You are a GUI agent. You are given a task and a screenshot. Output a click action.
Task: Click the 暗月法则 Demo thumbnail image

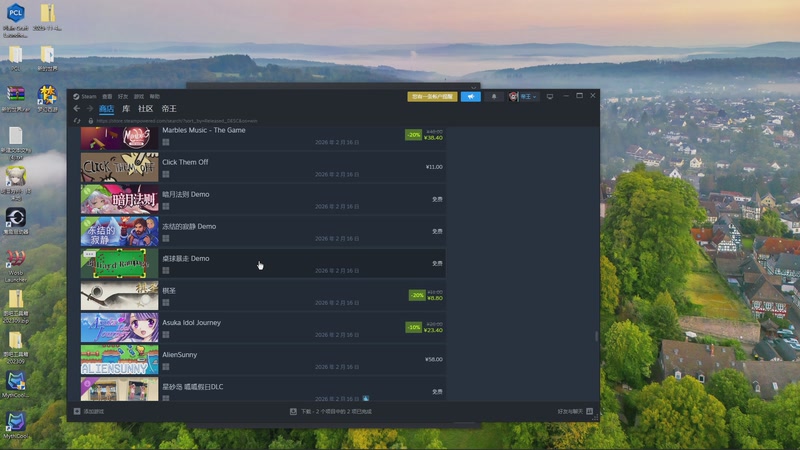[119, 199]
